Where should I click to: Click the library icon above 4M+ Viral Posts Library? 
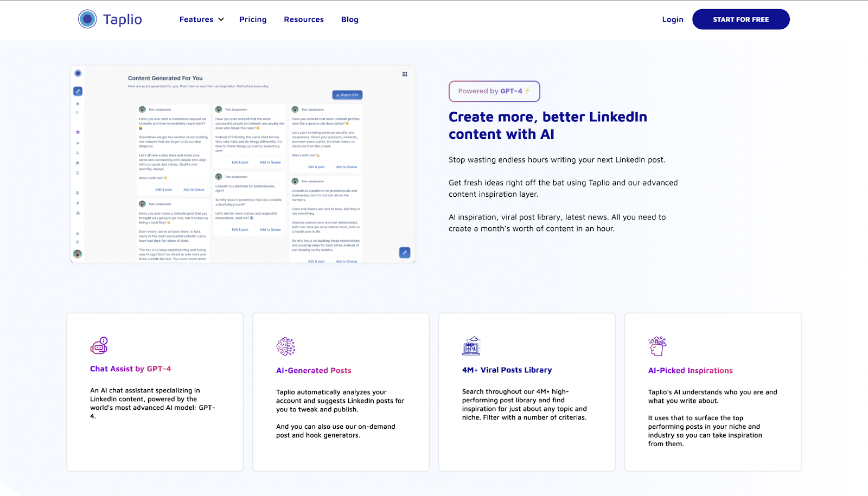click(x=471, y=346)
